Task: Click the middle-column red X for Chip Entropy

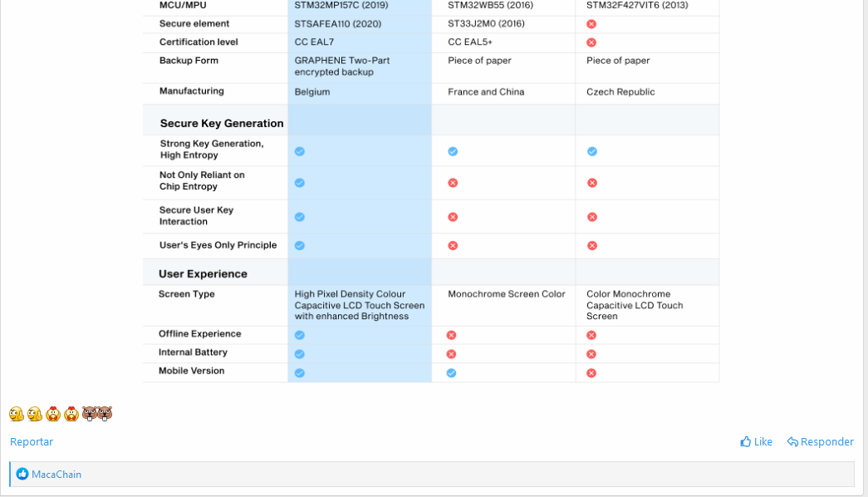Action: 453,183
